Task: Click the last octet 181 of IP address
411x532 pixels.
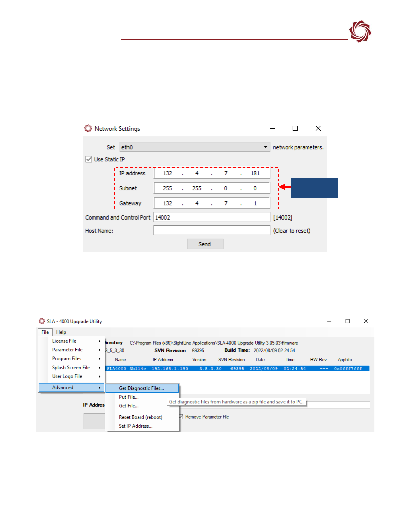Action: tap(255, 173)
